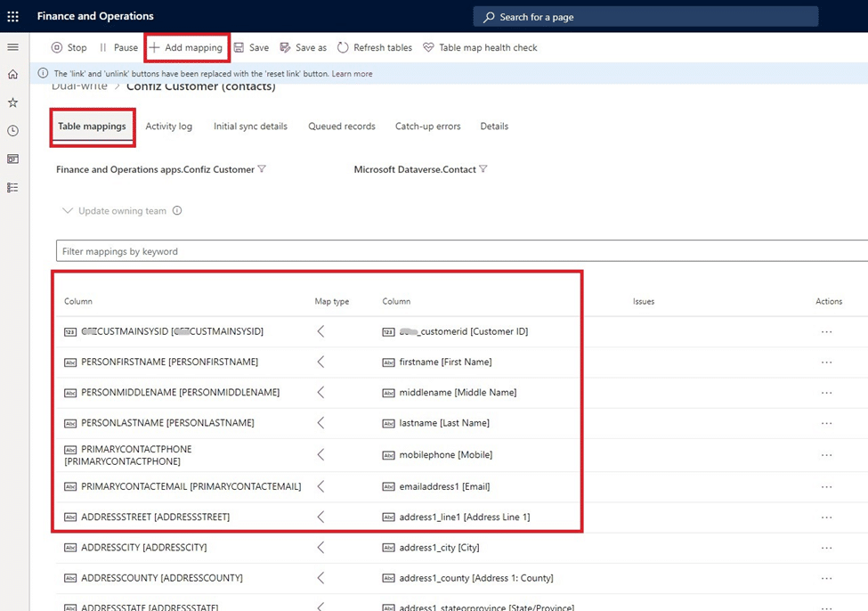Select the Table mappings tab
Viewport: 868px width, 611px height.
point(92,126)
